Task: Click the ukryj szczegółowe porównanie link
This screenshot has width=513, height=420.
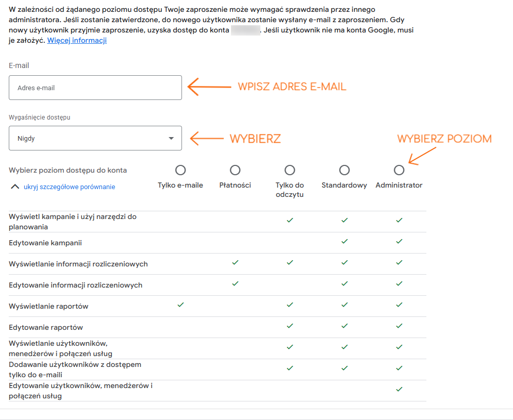Action: 70,187
